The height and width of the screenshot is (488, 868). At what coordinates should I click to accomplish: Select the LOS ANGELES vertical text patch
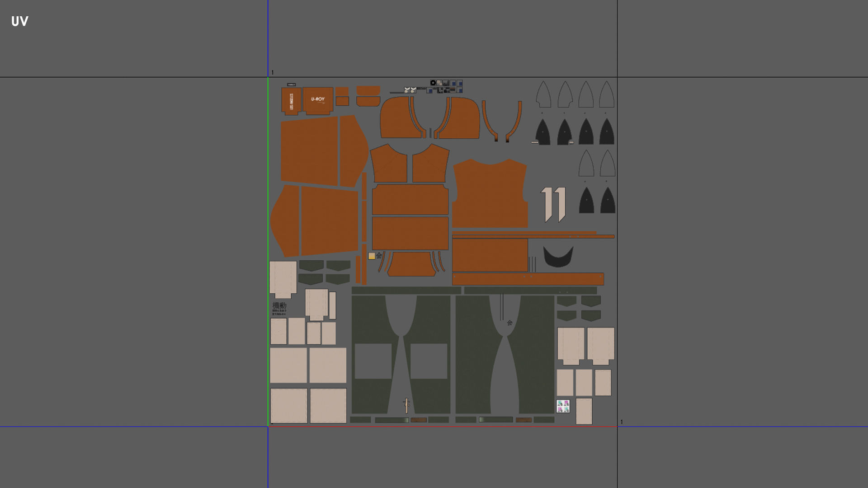[x=291, y=101]
